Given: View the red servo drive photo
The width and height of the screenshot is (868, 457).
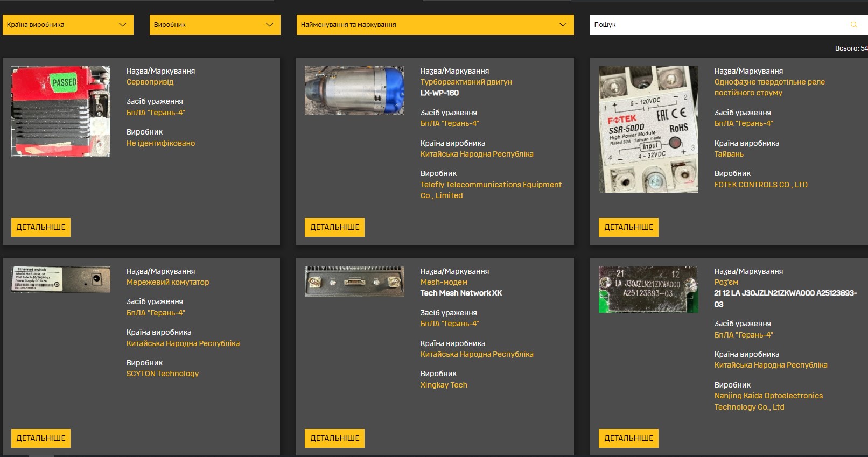Looking at the screenshot, I should (x=61, y=112).
